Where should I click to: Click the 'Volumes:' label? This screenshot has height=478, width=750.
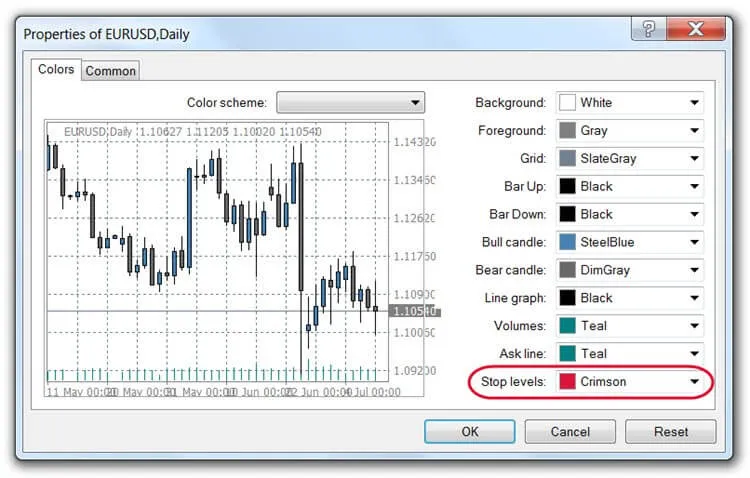click(x=520, y=326)
